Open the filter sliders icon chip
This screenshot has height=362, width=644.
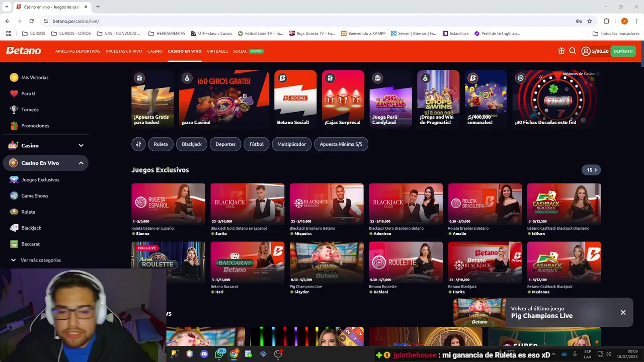138,144
